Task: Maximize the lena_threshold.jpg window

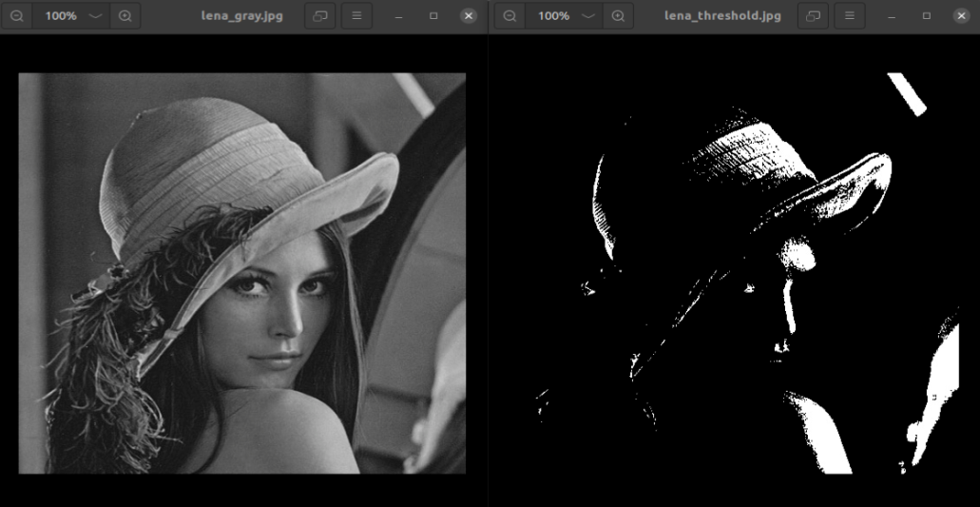Action: 927,16
